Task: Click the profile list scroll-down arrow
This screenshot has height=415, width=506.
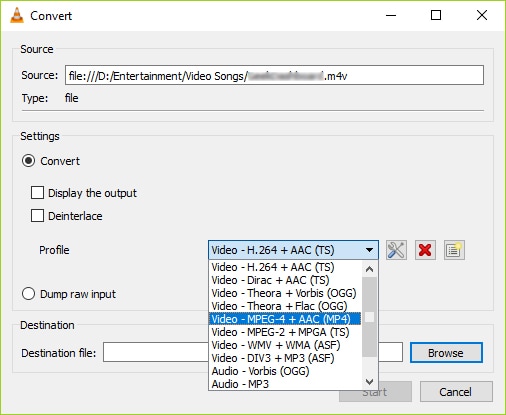Action: pos(369,381)
